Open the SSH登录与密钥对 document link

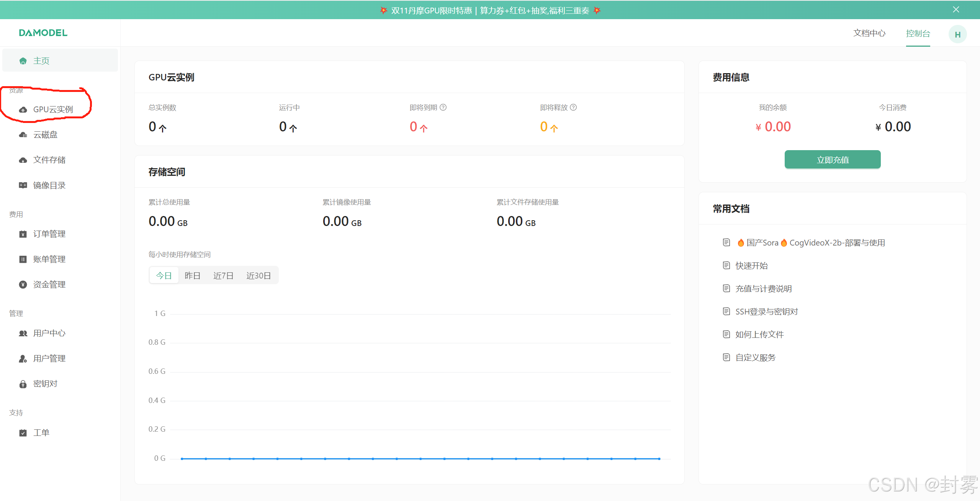(766, 312)
